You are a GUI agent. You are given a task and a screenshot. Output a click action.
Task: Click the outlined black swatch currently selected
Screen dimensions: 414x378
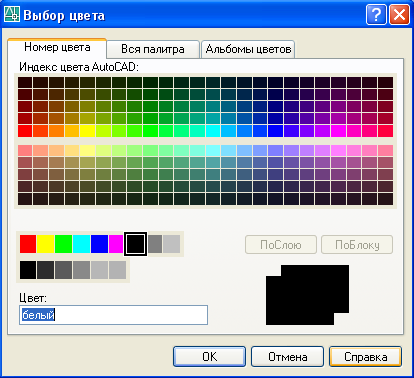click(x=135, y=244)
